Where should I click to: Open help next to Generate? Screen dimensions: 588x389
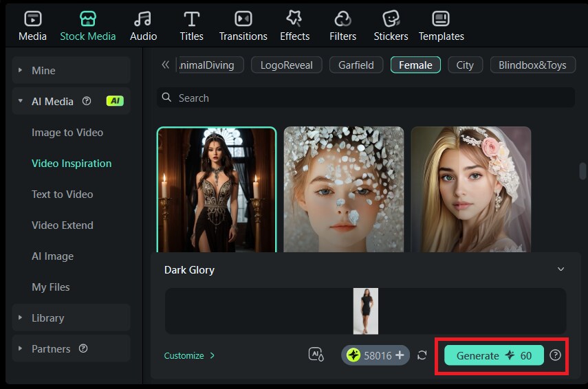[556, 355]
